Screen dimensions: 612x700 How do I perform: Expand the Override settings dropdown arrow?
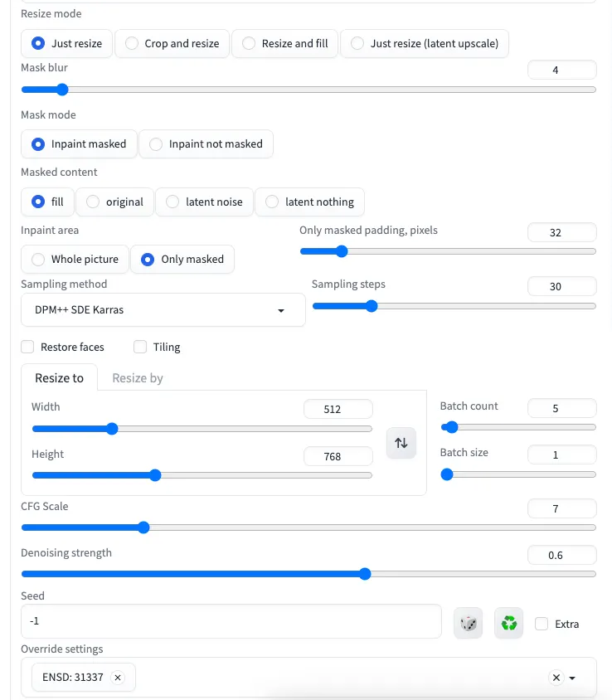[572, 678]
